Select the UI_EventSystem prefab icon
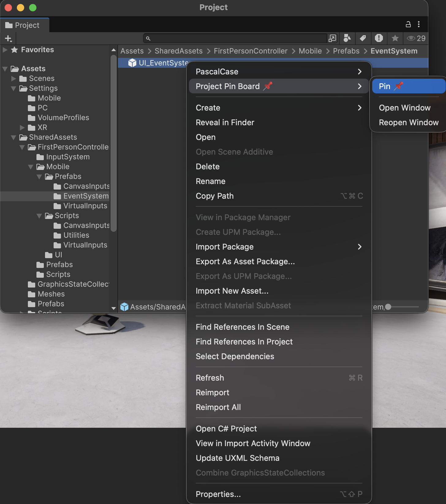Viewport: 446px width, 504px height. click(x=132, y=63)
